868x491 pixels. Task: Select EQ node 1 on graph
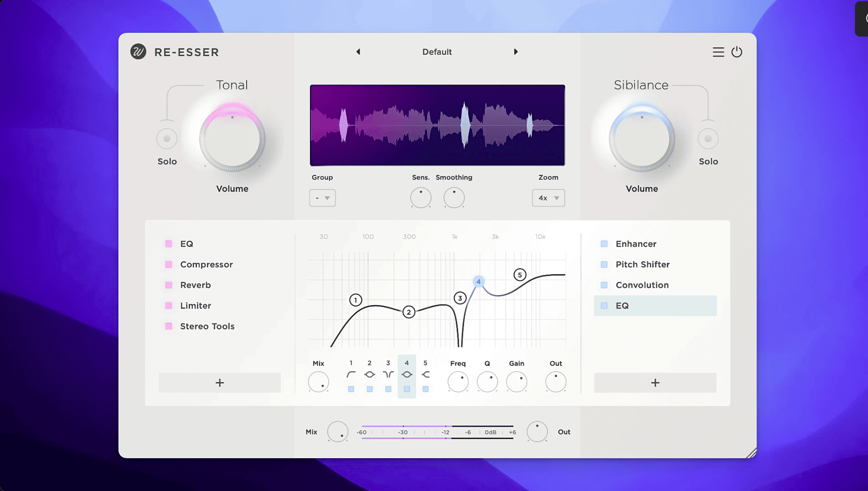click(356, 300)
